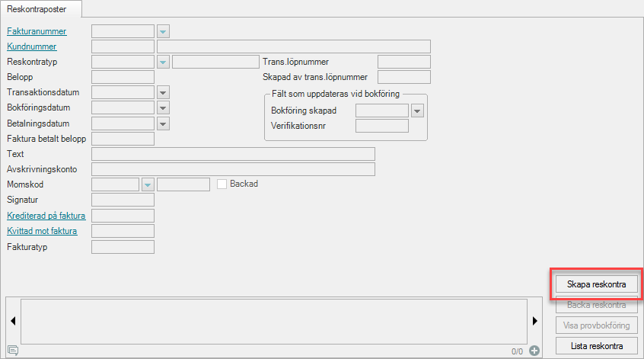Screen dimensions: 644x359
Task: Open the Fakturanummer dropdown
Action: point(163,31)
